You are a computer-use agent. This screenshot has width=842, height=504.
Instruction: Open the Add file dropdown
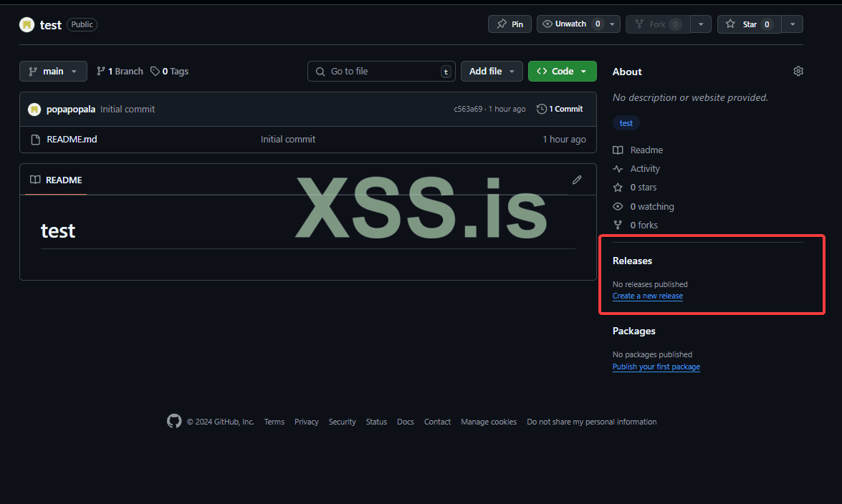coord(492,72)
